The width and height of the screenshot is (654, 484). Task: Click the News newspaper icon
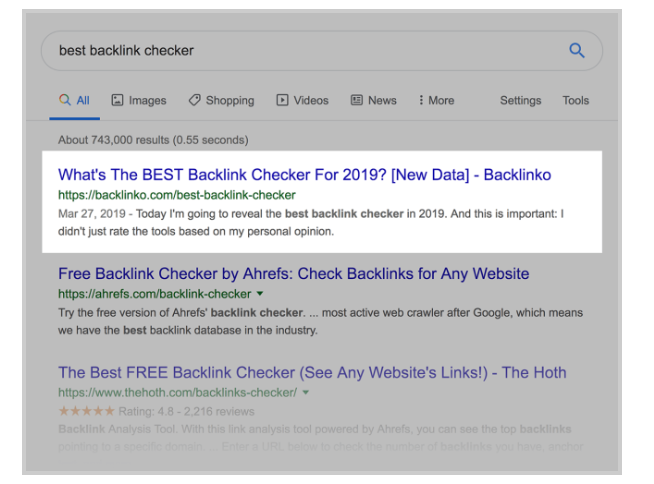[357, 100]
